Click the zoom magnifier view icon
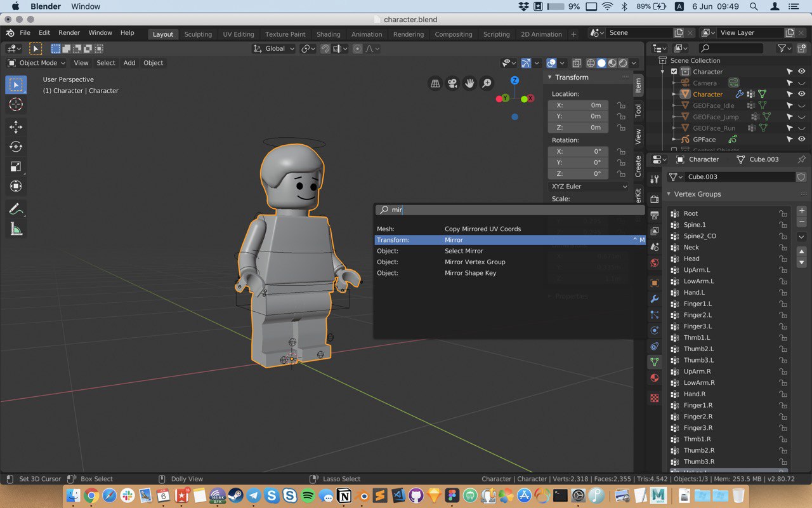The width and height of the screenshot is (812, 508). point(487,83)
